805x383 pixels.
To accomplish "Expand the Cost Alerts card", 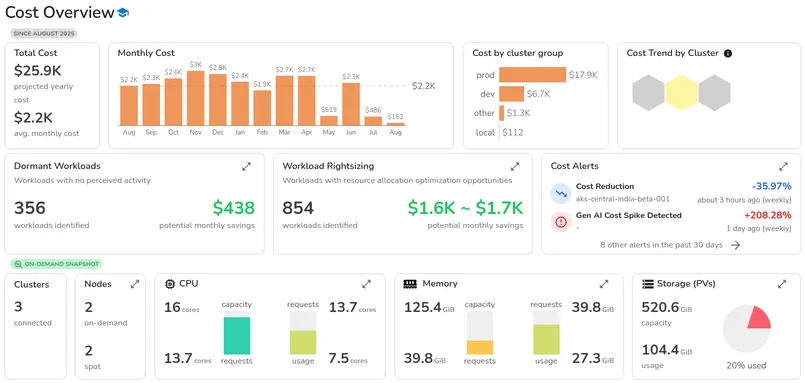I will (x=783, y=167).
